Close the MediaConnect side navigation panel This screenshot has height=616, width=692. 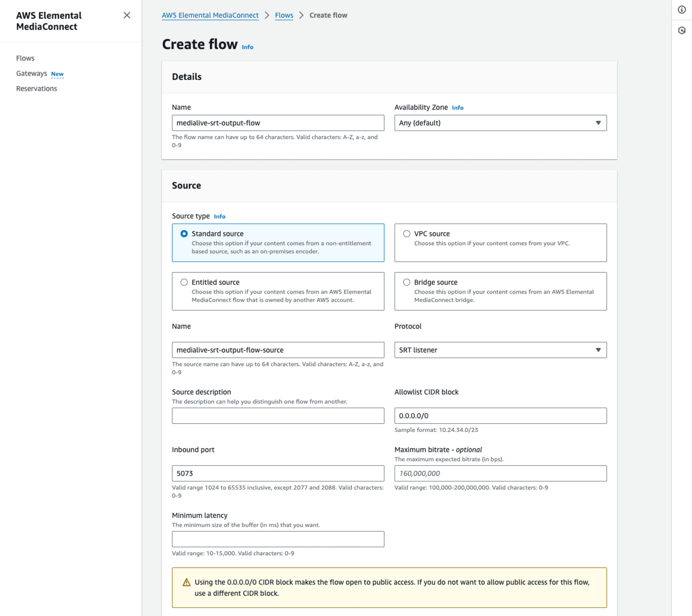127,15
